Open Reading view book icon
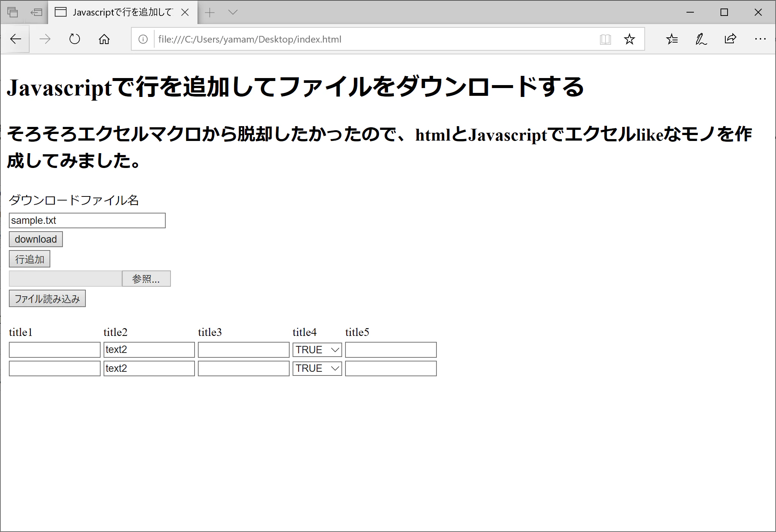776x532 pixels. [x=605, y=39]
